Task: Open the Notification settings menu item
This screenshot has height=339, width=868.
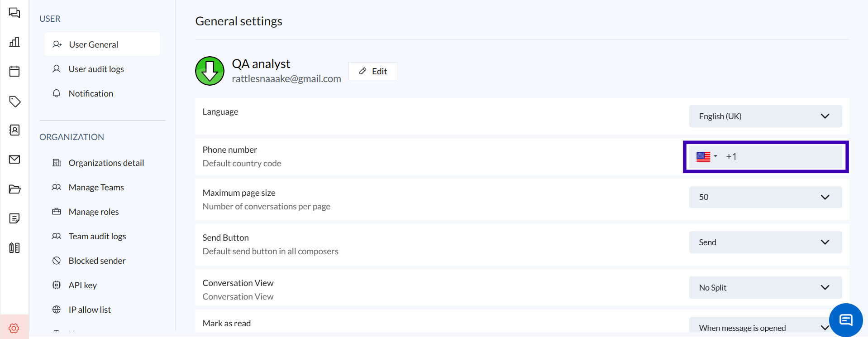Action: click(91, 93)
